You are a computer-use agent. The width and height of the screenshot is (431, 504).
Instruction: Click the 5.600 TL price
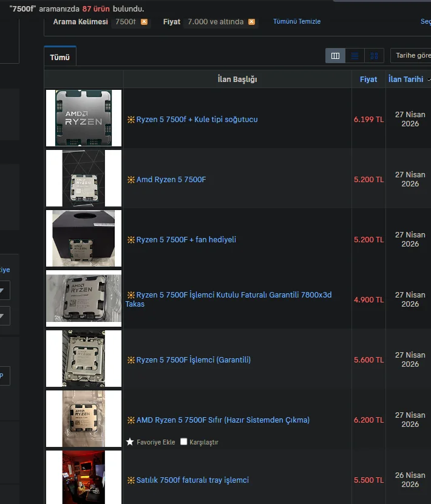368,359
